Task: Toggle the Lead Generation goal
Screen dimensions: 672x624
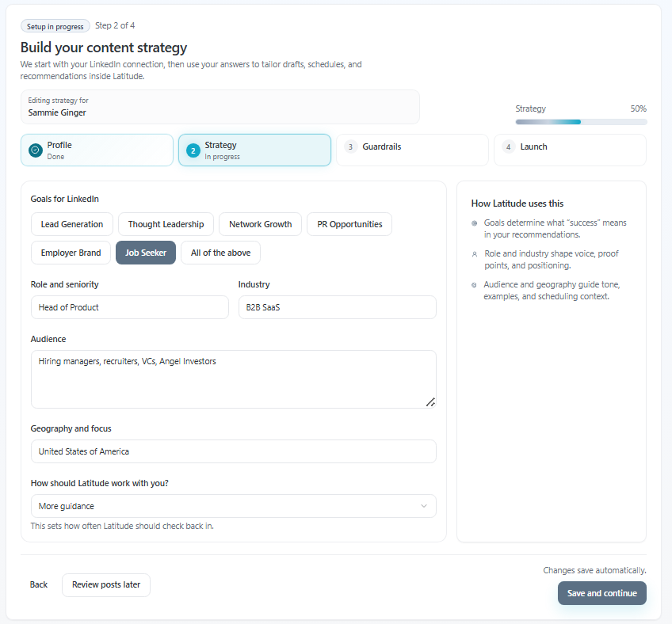Action: pos(72,224)
